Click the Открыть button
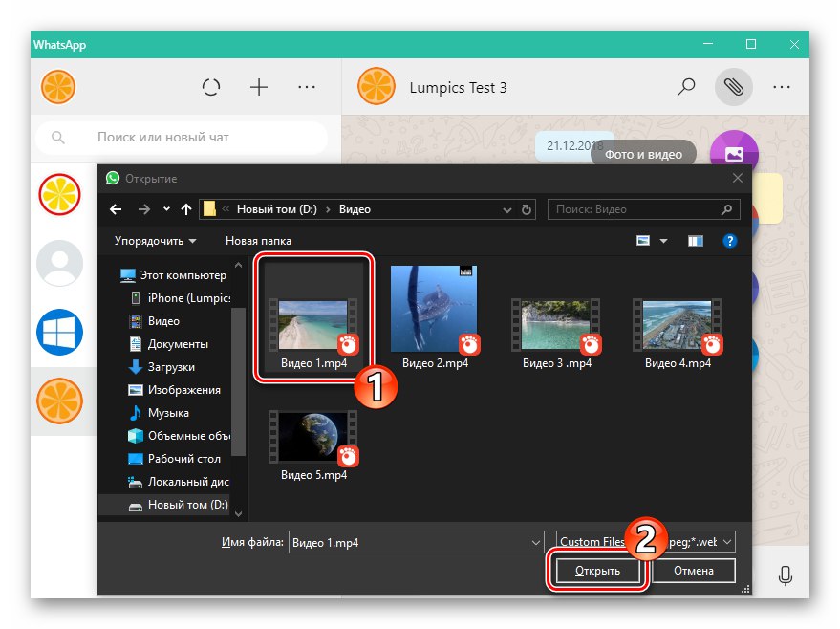Viewport: 840px width, 629px height. tap(597, 571)
